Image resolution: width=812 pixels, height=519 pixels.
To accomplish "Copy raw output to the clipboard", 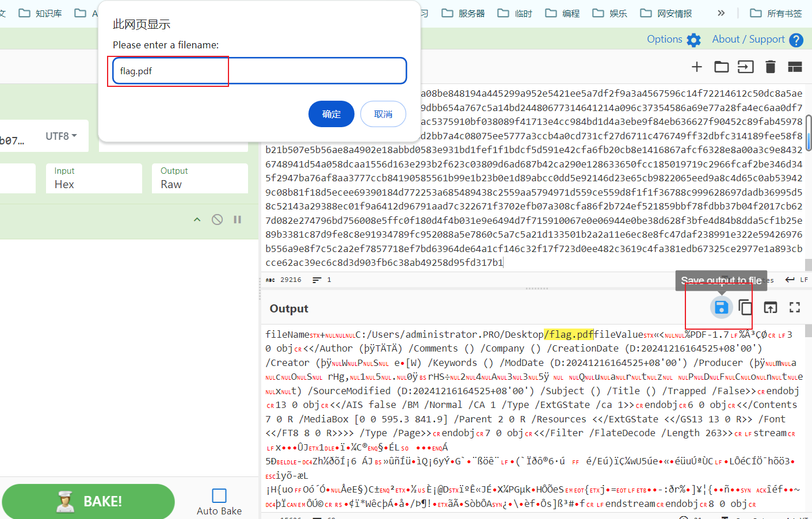I will [745, 307].
